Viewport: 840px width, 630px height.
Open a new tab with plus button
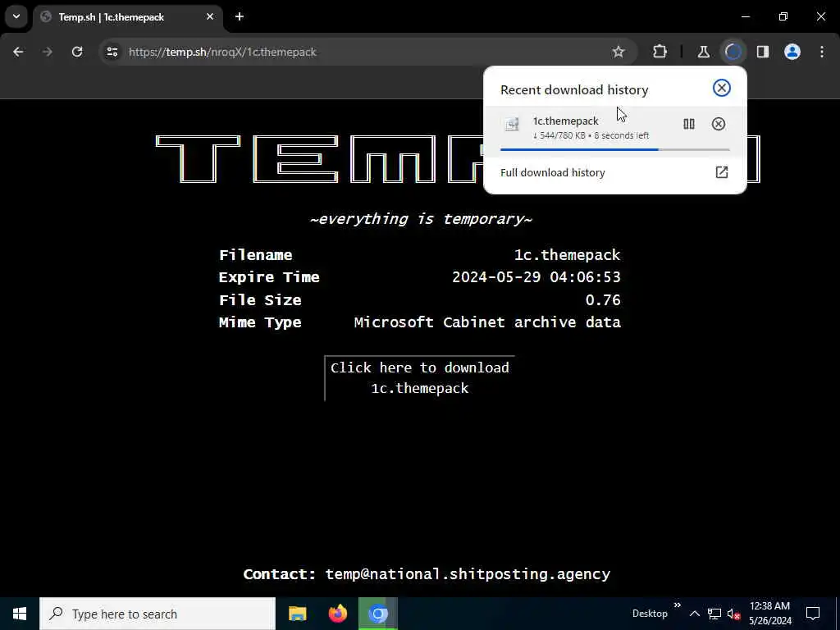point(240,16)
